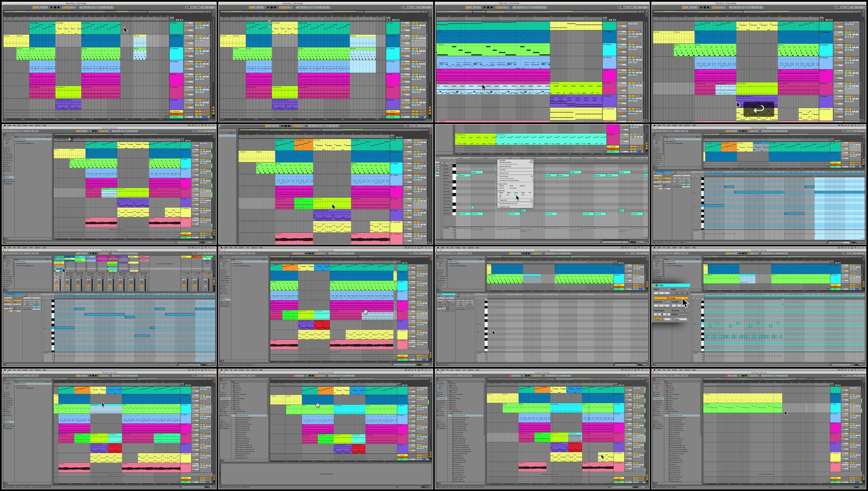Open the scale root note C dropdown
868x491 pixels.
click(x=667, y=319)
